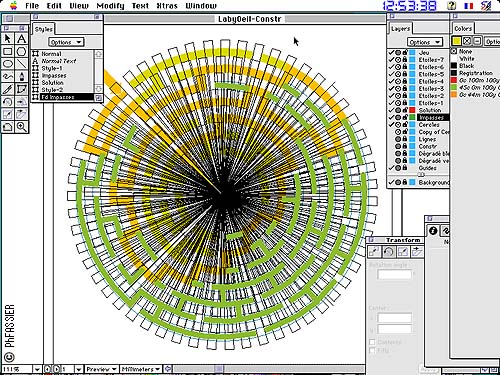The width and height of the screenshot is (500, 375).
Task: Hide the Solution layer checkmark
Action: pyautogui.click(x=391, y=110)
